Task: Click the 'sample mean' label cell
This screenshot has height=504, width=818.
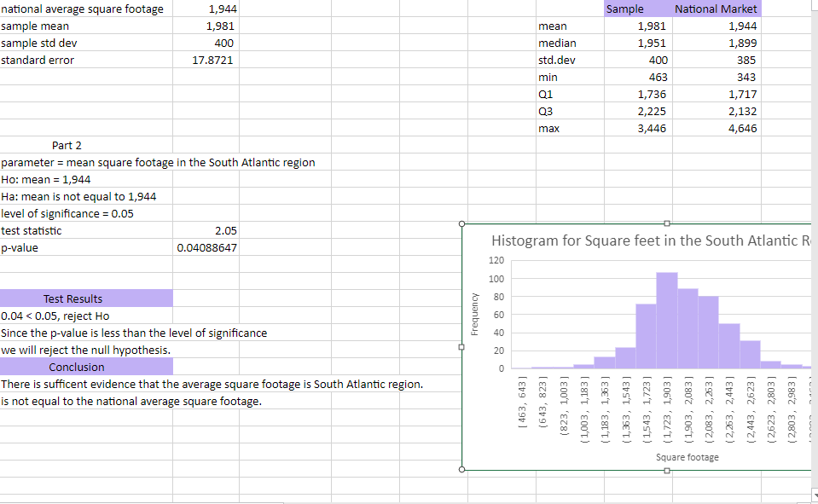Action: click(x=86, y=26)
